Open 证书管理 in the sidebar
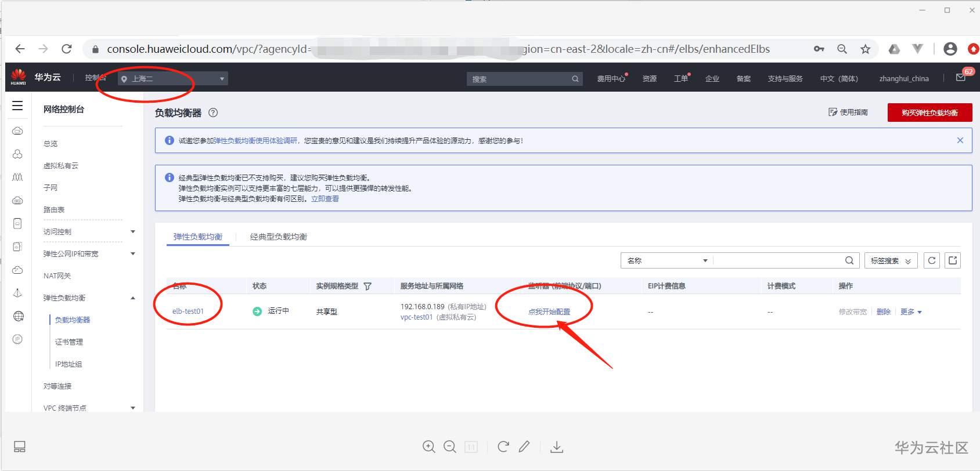 click(69, 342)
